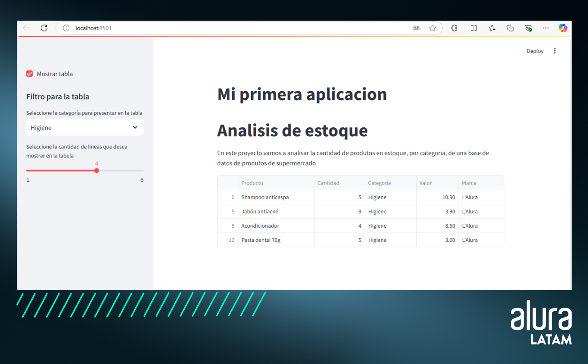The image size is (588, 364).
Task: Click the dropdown chevron arrow
Action: coord(135,127)
